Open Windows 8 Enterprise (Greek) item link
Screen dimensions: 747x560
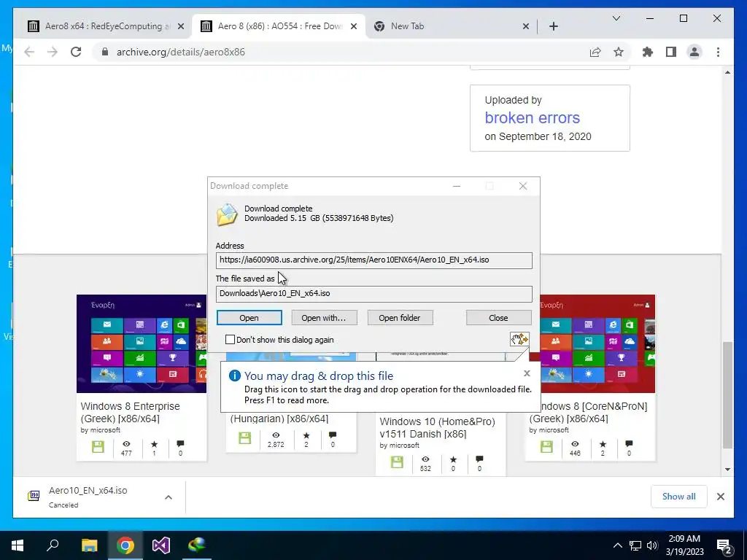pyautogui.click(x=130, y=412)
